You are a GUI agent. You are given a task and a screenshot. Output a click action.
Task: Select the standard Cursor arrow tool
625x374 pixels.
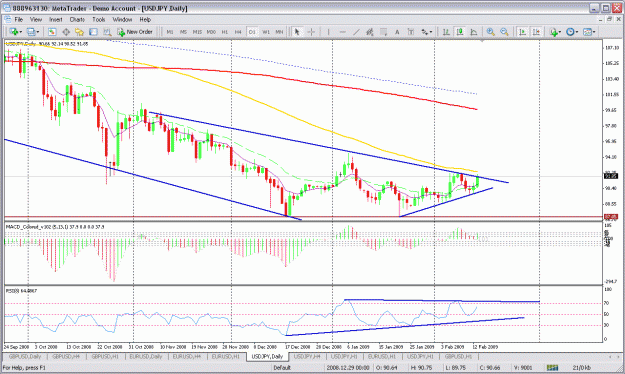(297, 32)
